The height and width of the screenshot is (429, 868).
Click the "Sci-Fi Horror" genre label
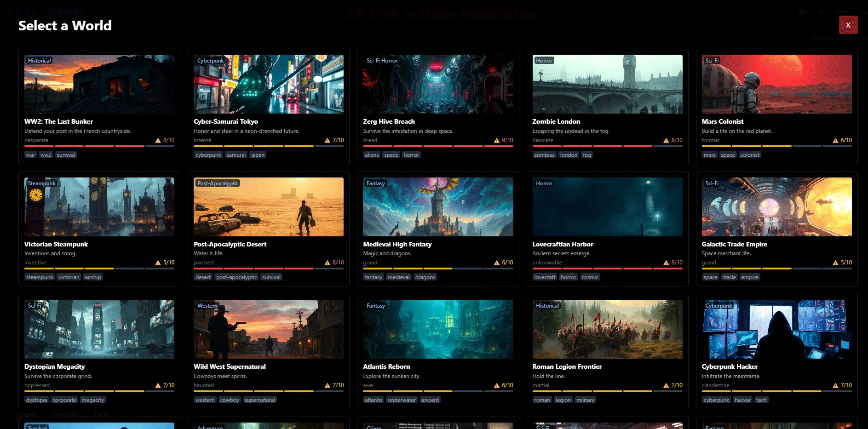click(x=382, y=61)
